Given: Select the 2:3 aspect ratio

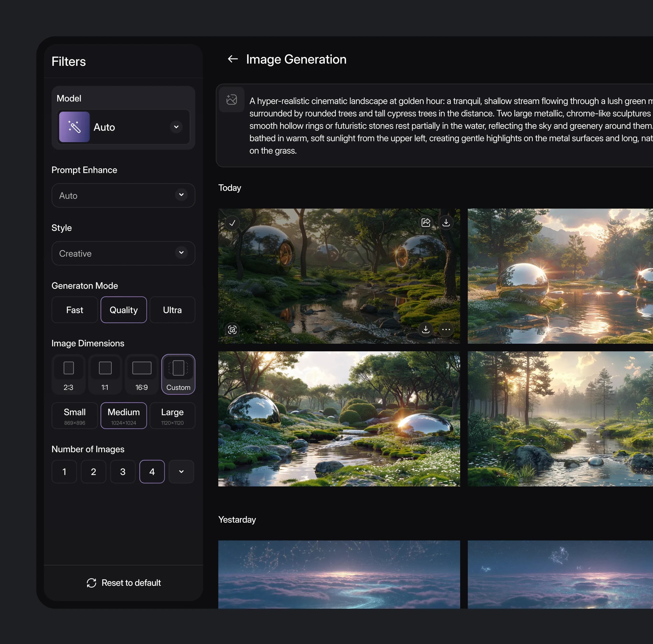Looking at the screenshot, I should (x=68, y=374).
